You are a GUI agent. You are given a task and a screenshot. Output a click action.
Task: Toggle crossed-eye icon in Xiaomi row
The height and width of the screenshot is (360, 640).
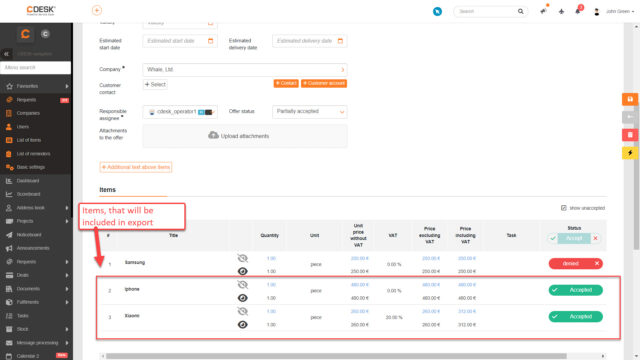(242, 311)
